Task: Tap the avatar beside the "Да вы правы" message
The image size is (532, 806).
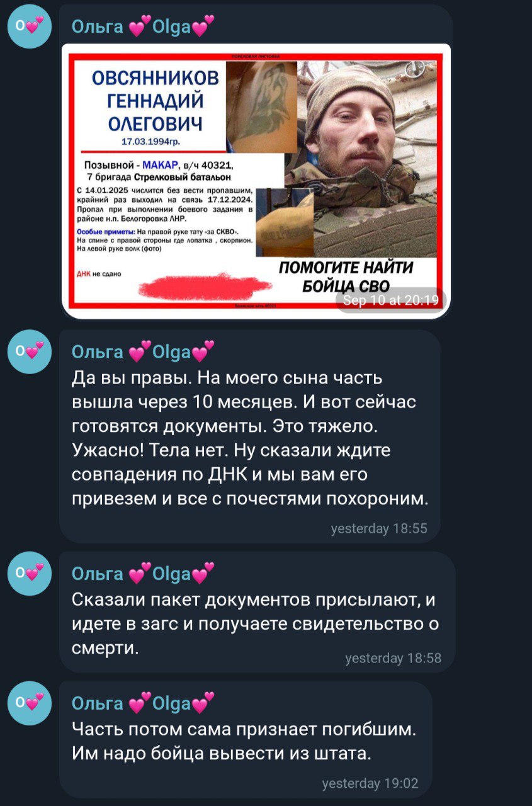Action: (30, 351)
